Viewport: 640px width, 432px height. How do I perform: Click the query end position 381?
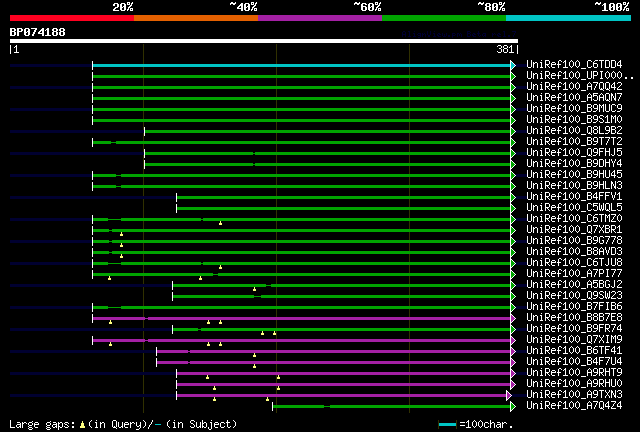click(x=505, y=50)
